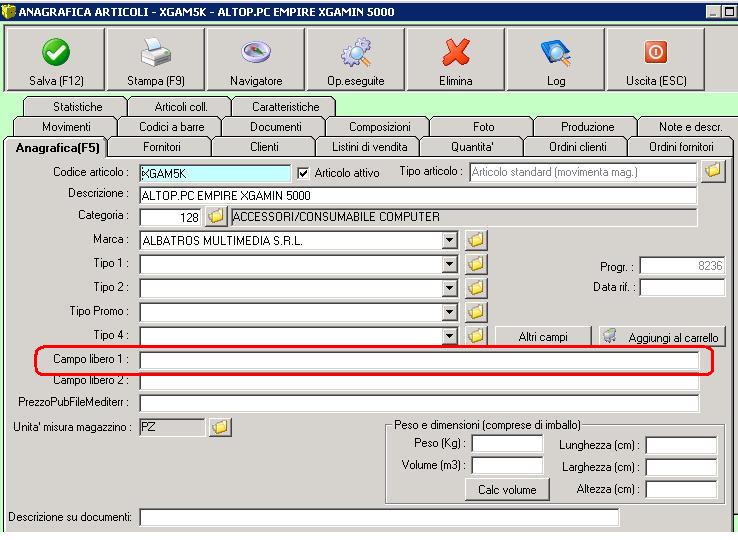Screen dimensions: 738x540
Task: Open Op.eseguite operations history
Action: pyautogui.click(x=356, y=59)
